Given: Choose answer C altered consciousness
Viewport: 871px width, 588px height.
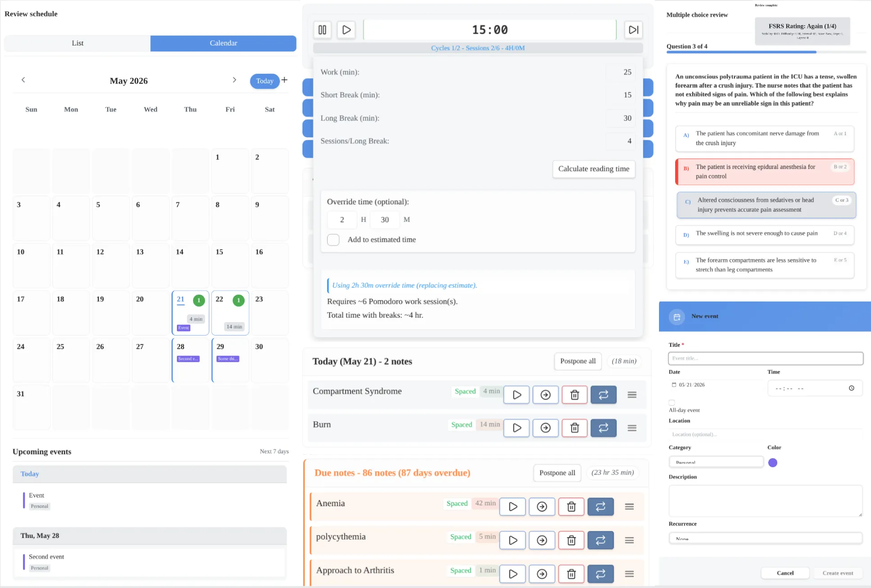Looking at the screenshot, I should tap(766, 205).
